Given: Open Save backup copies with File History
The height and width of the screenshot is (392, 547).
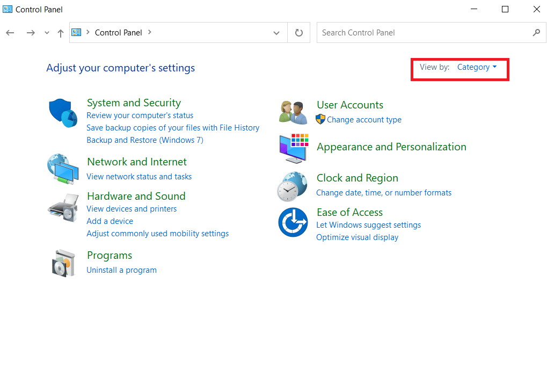Looking at the screenshot, I should [x=173, y=128].
